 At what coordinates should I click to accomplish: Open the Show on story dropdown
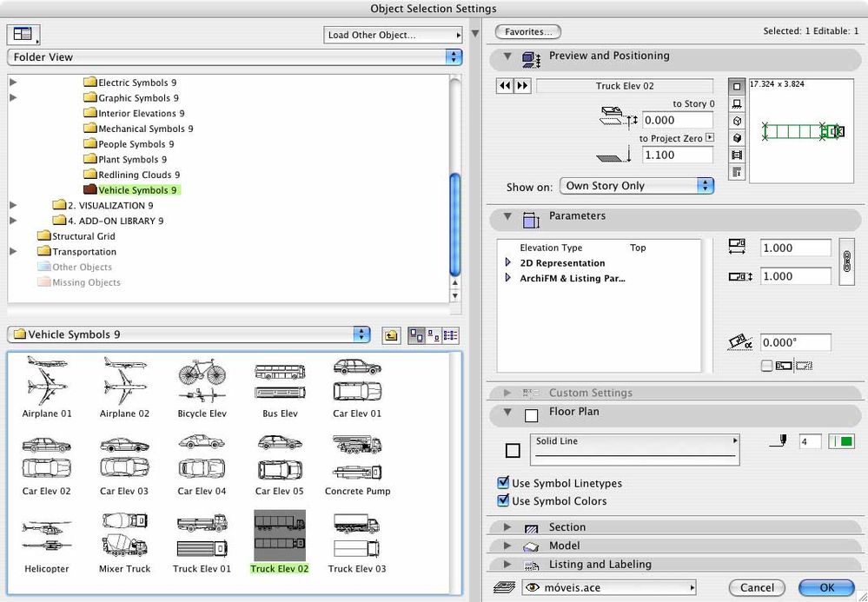pos(637,186)
